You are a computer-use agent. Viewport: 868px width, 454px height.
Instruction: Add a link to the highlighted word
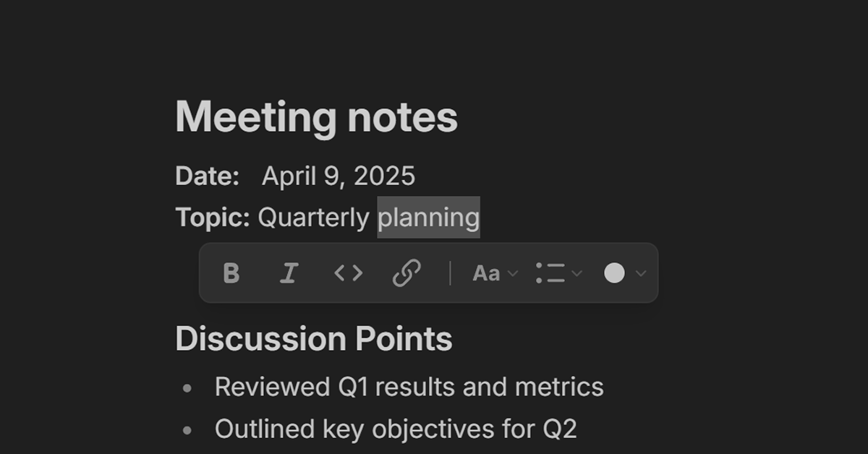click(x=406, y=273)
